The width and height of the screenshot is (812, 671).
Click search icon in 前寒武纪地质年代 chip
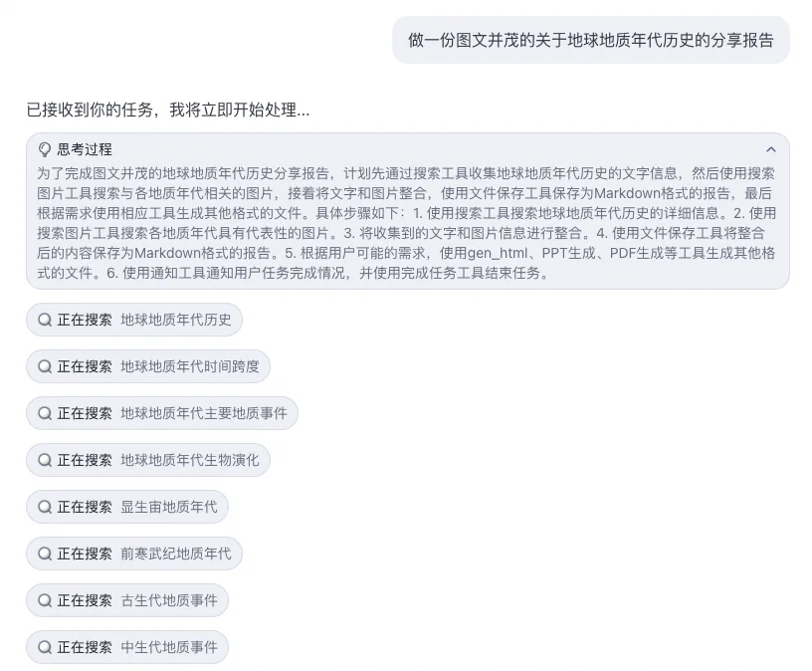(45, 554)
